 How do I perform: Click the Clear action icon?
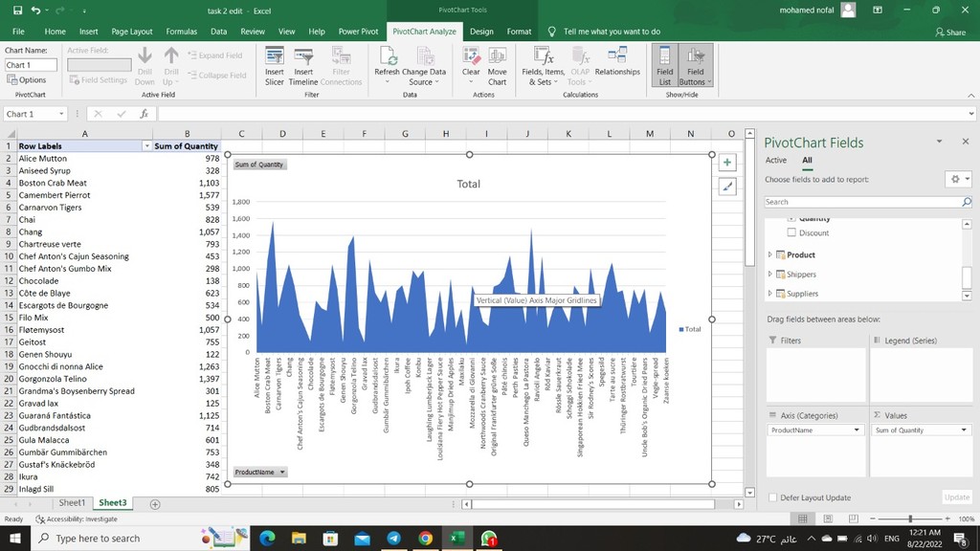click(471, 66)
